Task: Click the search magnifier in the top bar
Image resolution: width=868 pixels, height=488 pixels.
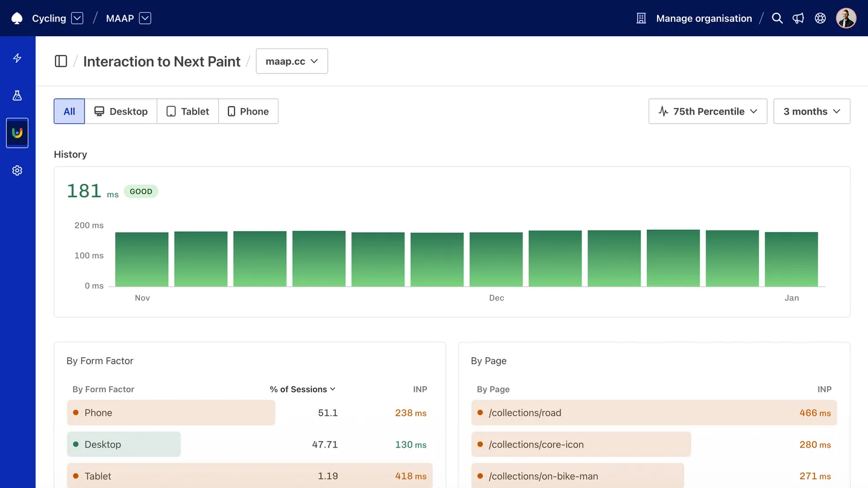Action: tap(777, 18)
